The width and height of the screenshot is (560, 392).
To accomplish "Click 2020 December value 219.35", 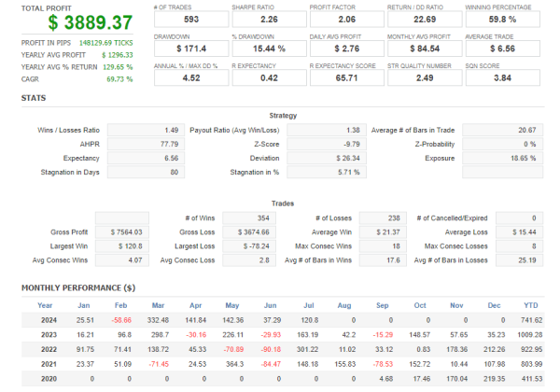I will point(495,379).
